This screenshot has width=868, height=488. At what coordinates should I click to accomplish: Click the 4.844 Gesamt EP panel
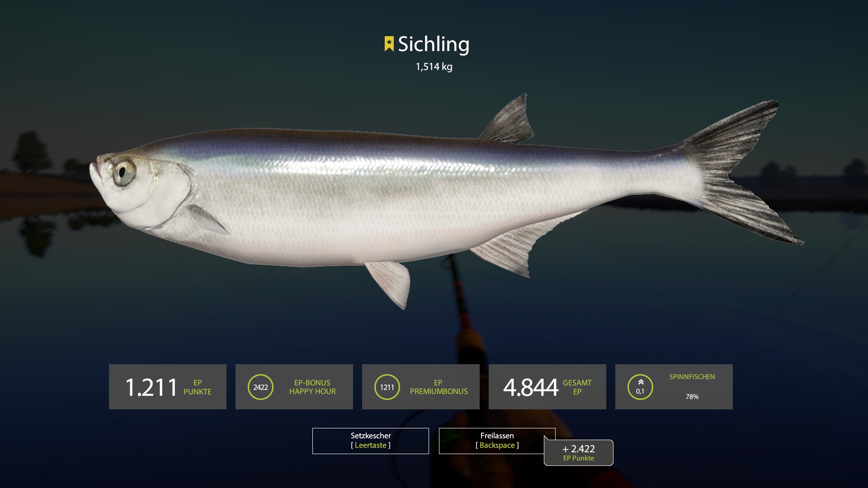(547, 387)
